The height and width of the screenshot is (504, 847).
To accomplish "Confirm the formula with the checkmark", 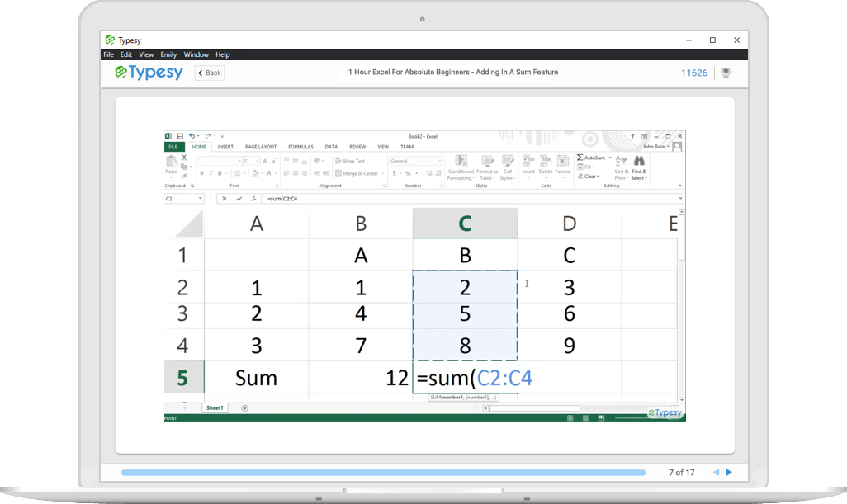I will pyautogui.click(x=239, y=199).
